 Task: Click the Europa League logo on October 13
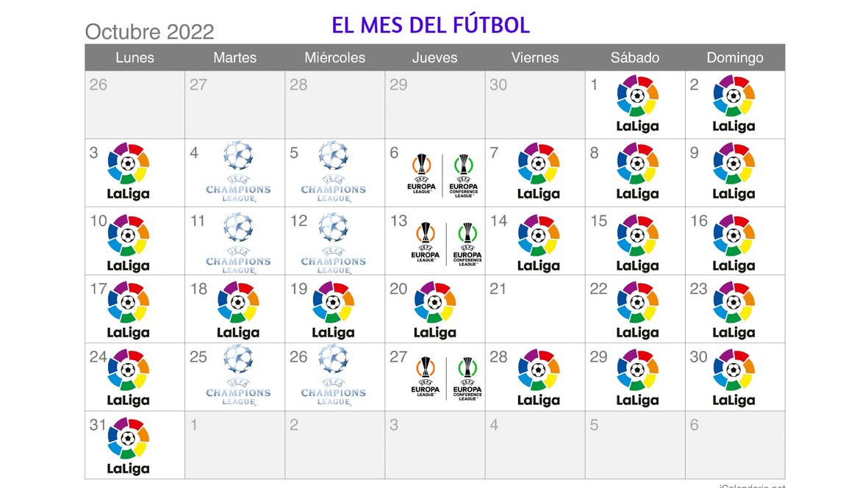pos(426,243)
